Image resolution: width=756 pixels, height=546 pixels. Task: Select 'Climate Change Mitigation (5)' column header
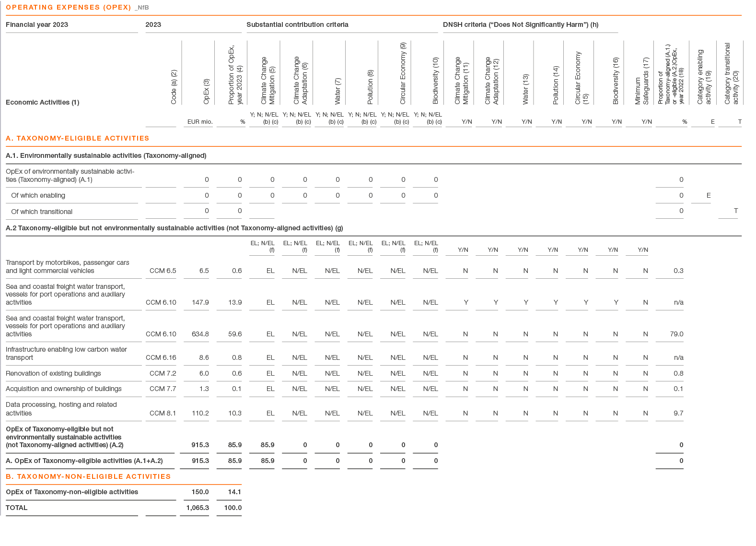click(268, 80)
